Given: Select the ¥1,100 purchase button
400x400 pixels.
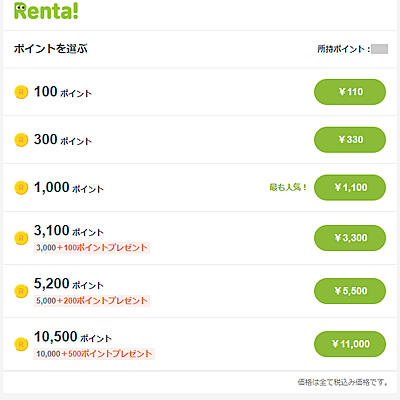Looking at the screenshot, I should tap(350, 188).
